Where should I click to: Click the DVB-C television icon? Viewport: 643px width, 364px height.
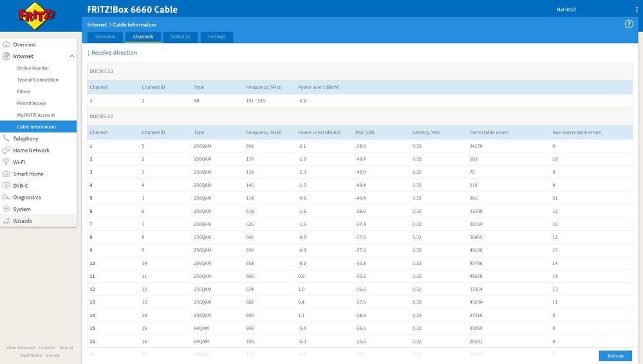pos(6,185)
